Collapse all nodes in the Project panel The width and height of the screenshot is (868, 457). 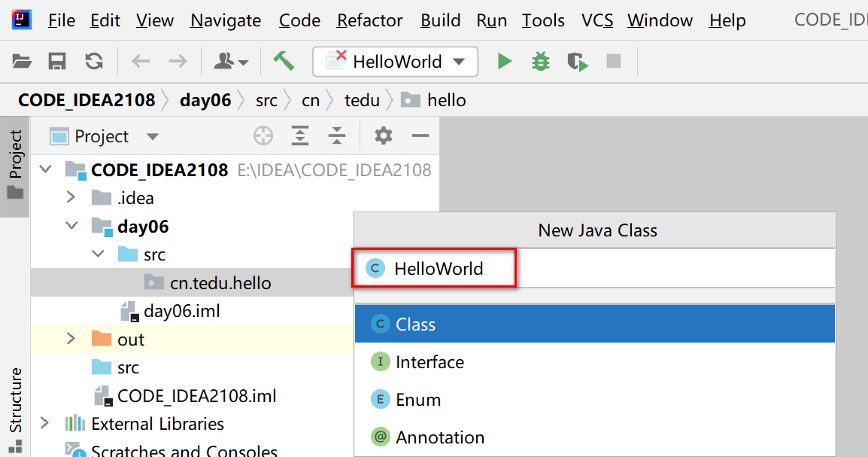tap(337, 136)
